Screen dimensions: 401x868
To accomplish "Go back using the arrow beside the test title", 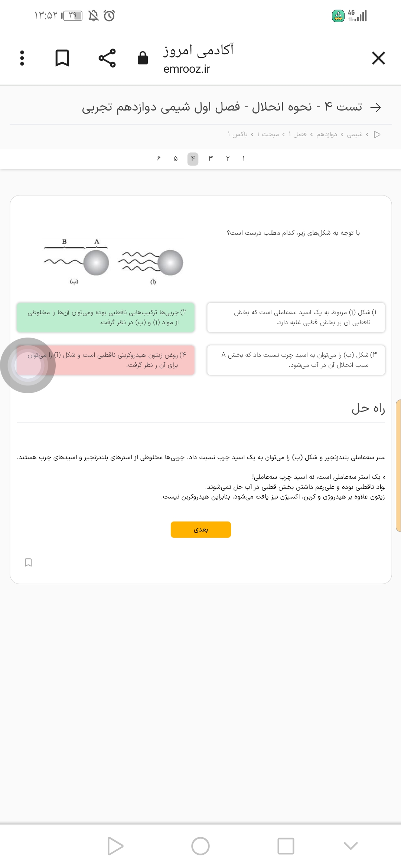I will coord(376,108).
